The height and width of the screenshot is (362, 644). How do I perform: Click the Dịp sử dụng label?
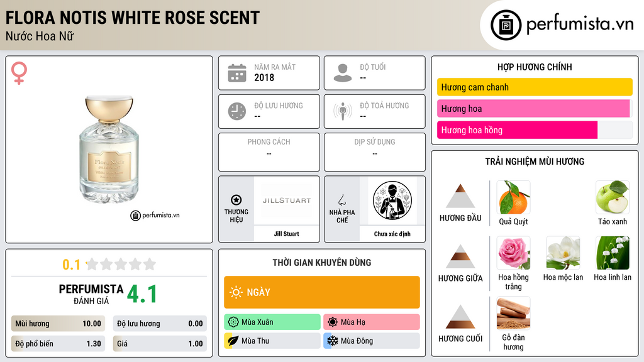click(x=375, y=142)
